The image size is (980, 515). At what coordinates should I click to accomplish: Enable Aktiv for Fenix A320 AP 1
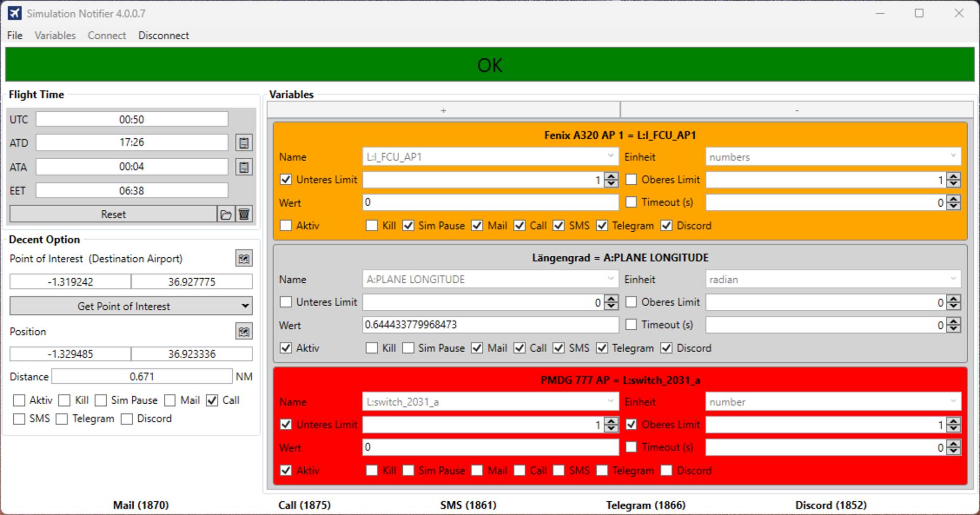[286, 226]
